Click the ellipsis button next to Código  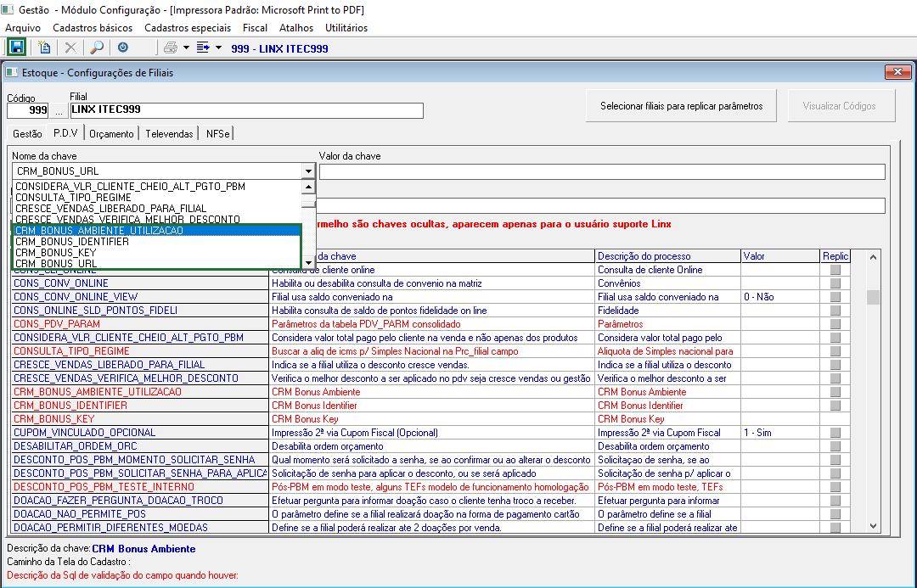point(59,110)
